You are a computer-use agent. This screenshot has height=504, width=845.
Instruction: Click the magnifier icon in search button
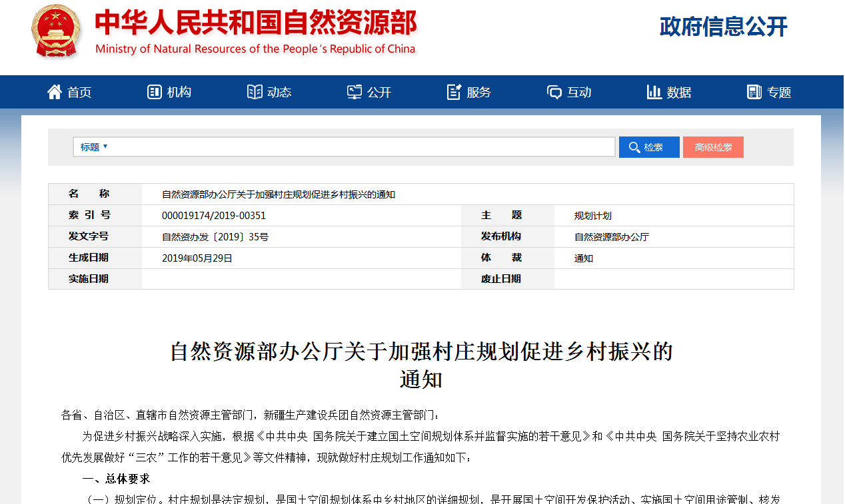[x=634, y=147]
